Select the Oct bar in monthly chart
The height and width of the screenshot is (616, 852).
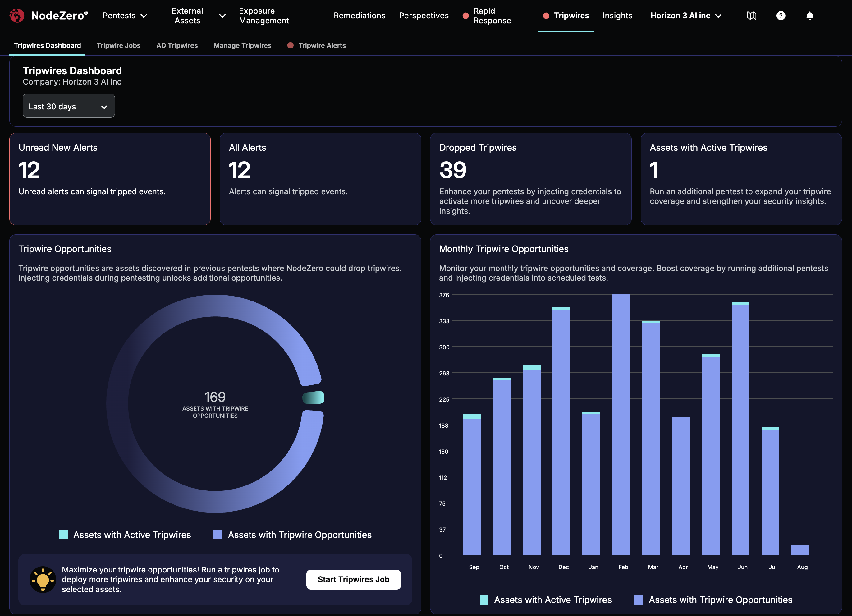click(x=502, y=466)
